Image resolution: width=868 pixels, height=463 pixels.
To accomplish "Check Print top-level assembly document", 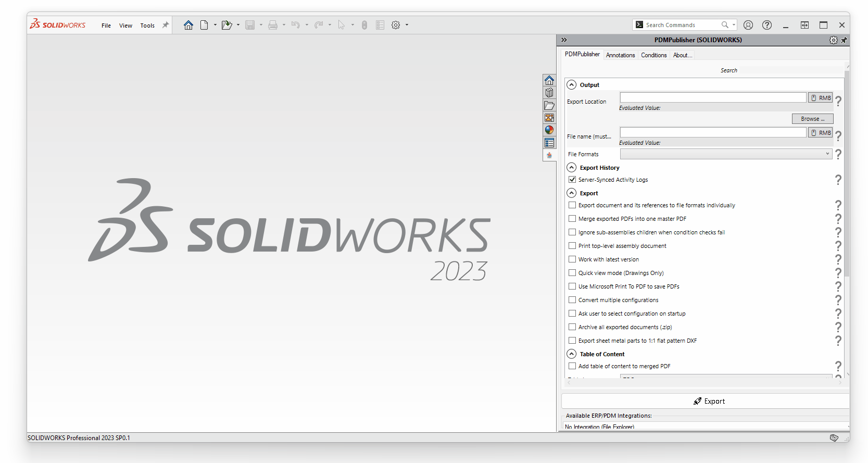I will (572, 246).
